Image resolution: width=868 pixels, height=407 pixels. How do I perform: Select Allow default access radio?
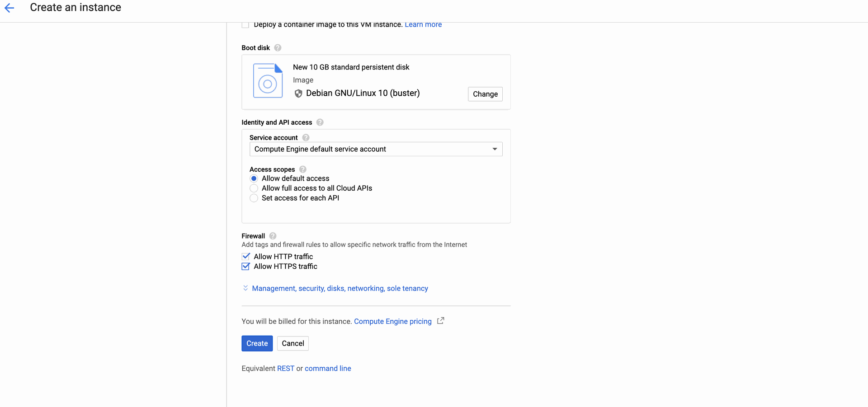[x=254, y=178]
